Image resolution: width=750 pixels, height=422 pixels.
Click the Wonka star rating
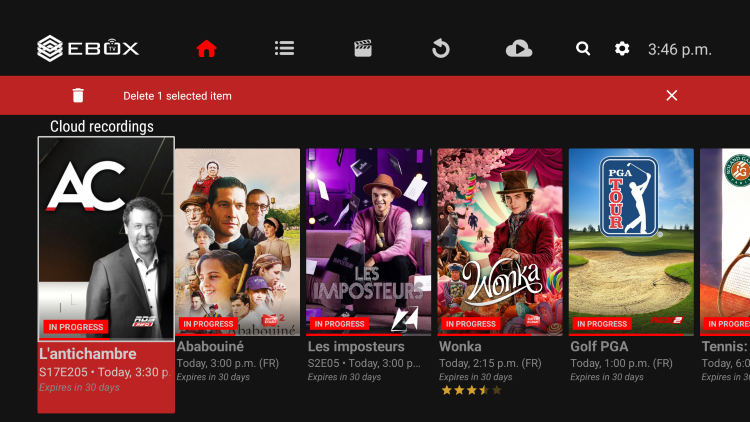tap(470, 390)
